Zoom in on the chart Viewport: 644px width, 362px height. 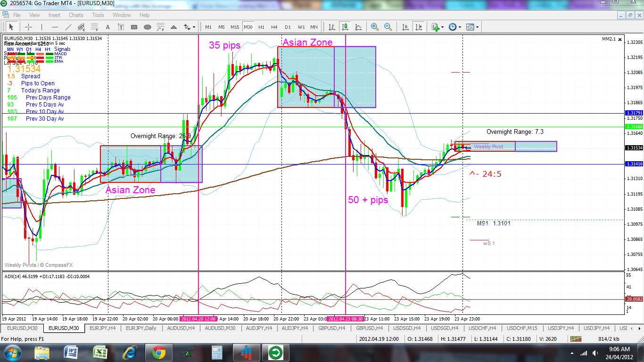pyautogui.click(x=375, y=27)
